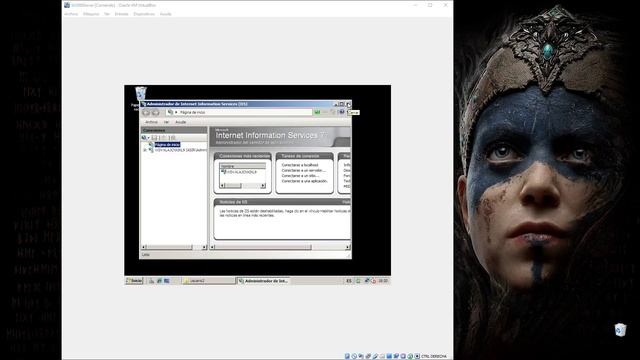Click the main pane horizontal scrollbar thumb
Image resolution: width=640 pixels, height=360 pixels.
[x=263, y=247]
